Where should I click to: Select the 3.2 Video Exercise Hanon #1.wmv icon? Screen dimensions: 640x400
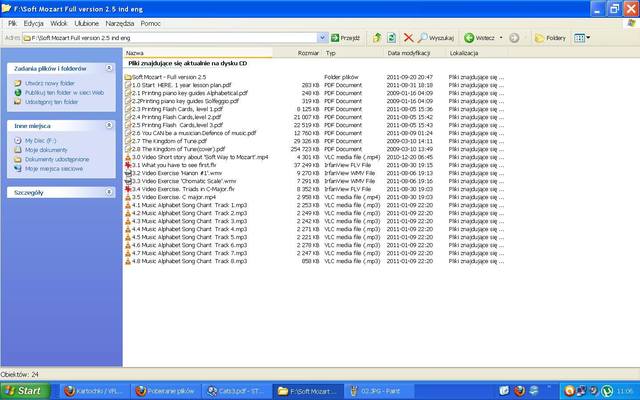128,173
